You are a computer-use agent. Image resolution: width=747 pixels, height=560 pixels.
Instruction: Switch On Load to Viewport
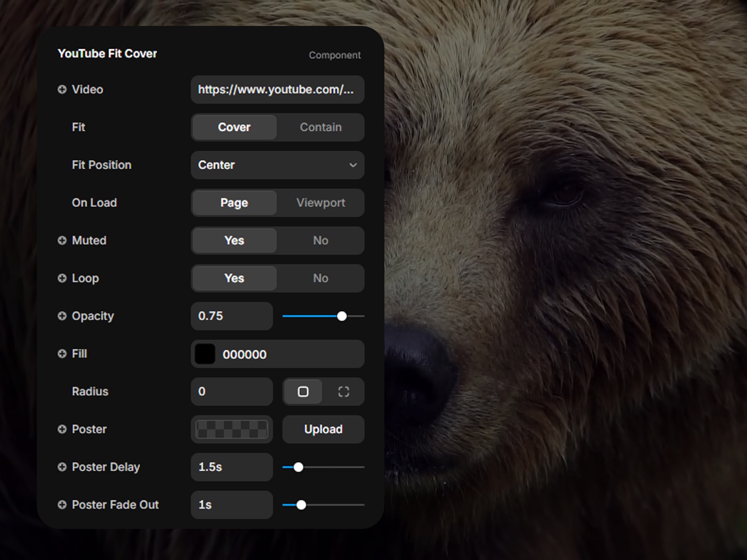[321, 203]
